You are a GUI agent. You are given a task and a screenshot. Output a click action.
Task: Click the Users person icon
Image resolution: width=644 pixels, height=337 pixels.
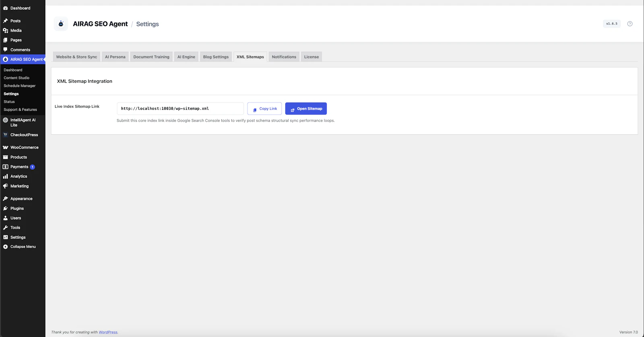6,218
